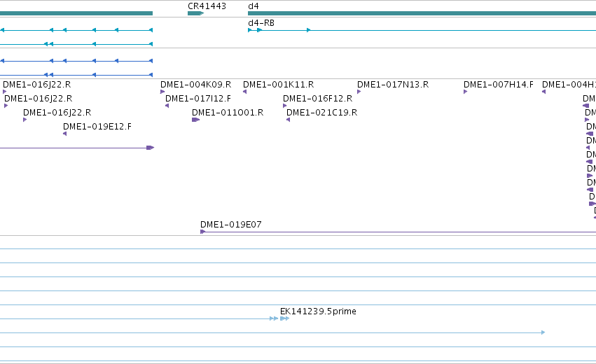Click the DME1-019E07 clone label
This screenshot has width=596, height=364.
(230, 225)
